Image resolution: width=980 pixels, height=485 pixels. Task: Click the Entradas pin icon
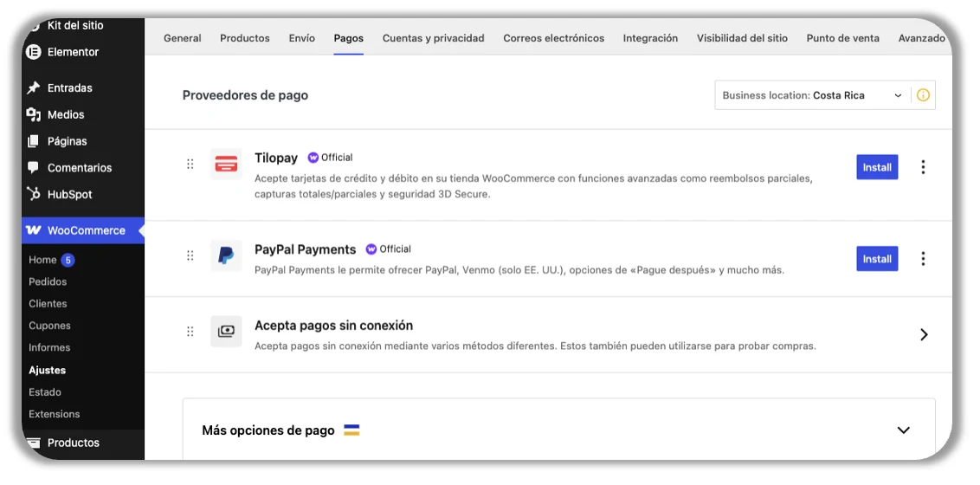coord(34,88)
